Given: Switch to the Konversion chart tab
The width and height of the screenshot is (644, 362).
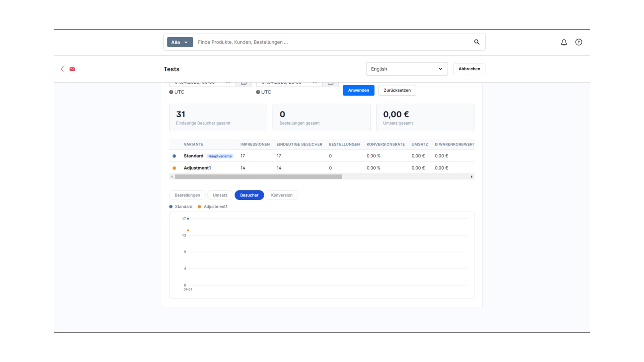Looking at the screenshot, I should [x=282, y=195].
